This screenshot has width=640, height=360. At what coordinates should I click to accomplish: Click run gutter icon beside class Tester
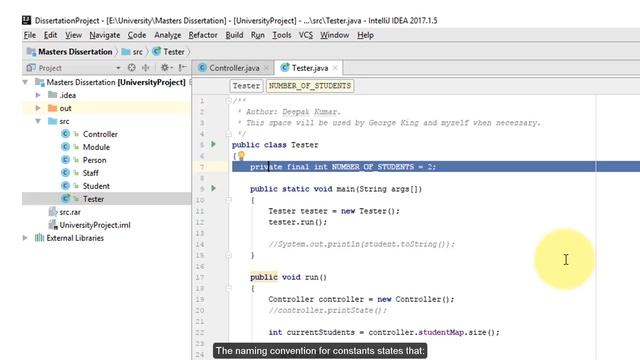213,144
